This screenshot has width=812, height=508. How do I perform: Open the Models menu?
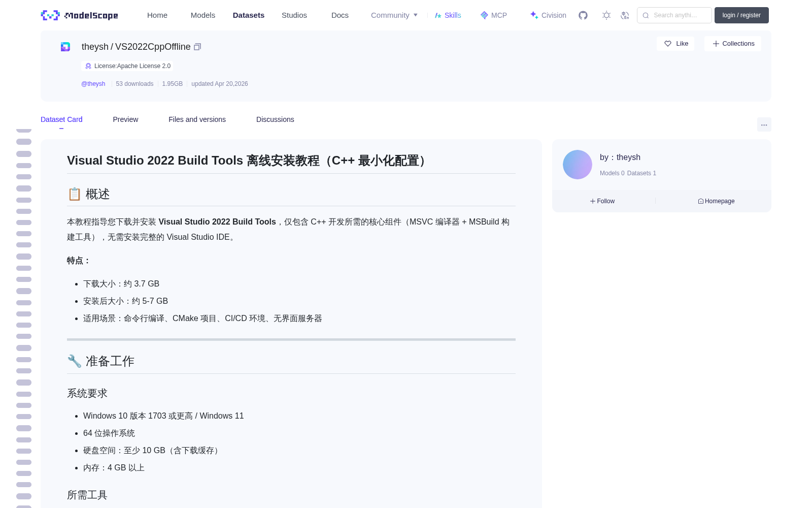pos(203,15)
